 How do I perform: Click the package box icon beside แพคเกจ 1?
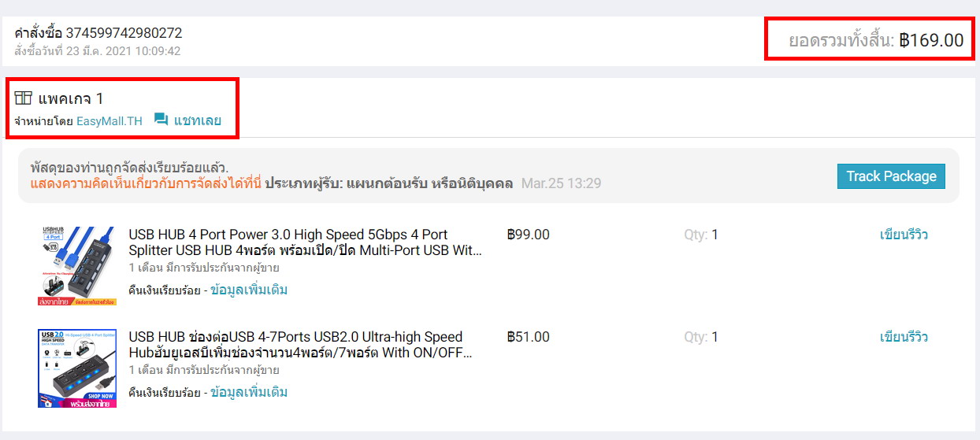pos(23,98)
